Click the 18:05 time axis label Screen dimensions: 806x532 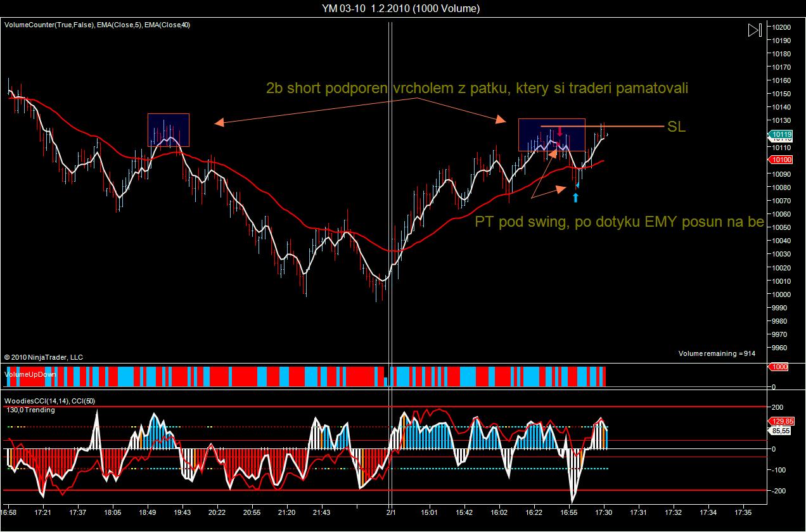113,512
